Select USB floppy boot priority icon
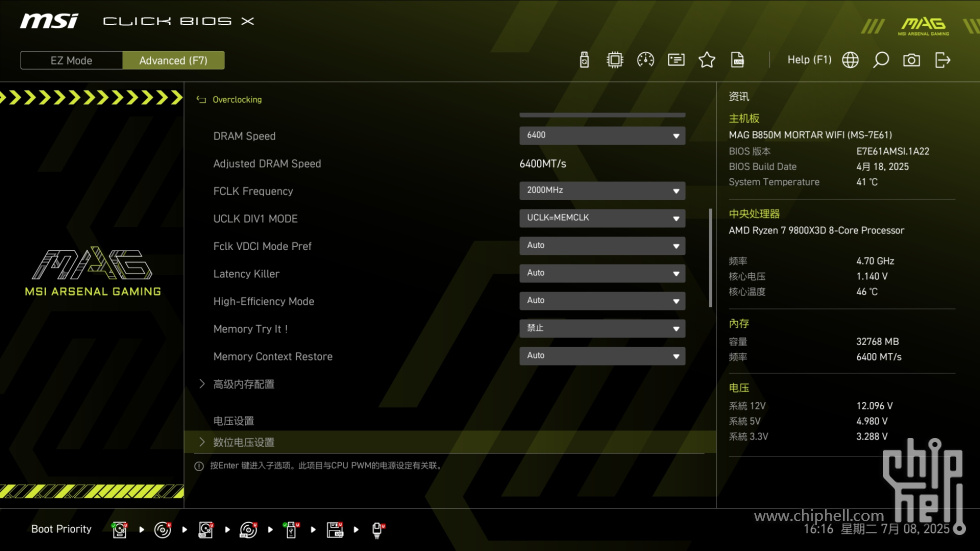 pyautogui.click(x=335, y=530)
